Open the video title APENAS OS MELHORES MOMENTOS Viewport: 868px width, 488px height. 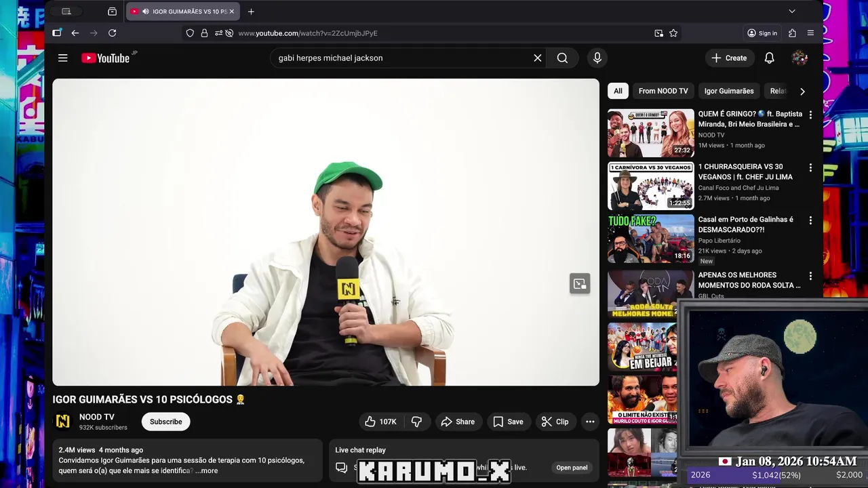[x=749, y=280]
